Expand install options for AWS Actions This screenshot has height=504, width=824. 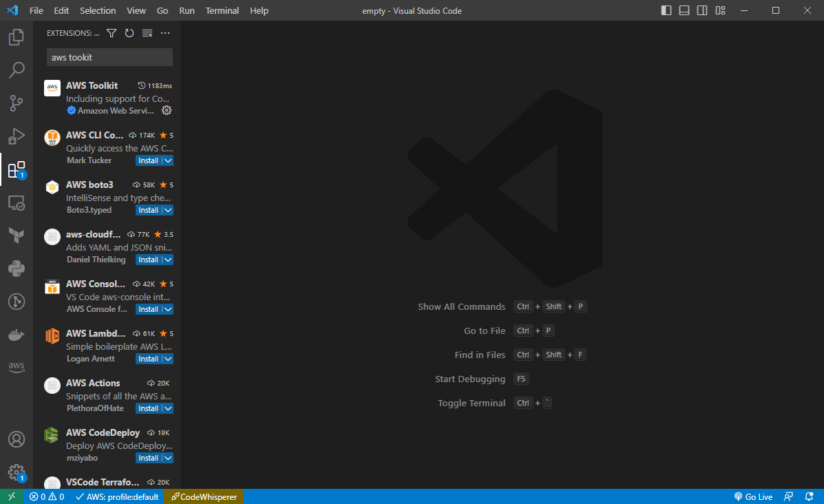[x=168, y=408]
